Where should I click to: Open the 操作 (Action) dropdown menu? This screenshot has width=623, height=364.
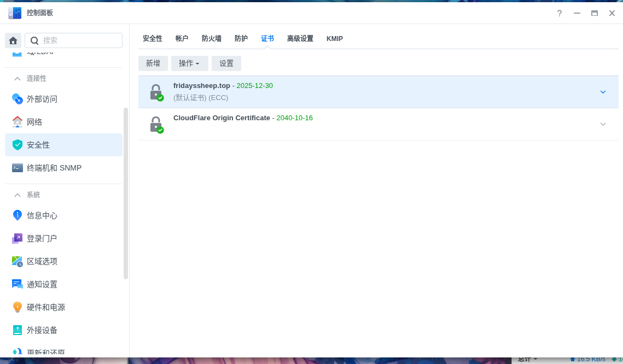[189, 63]
